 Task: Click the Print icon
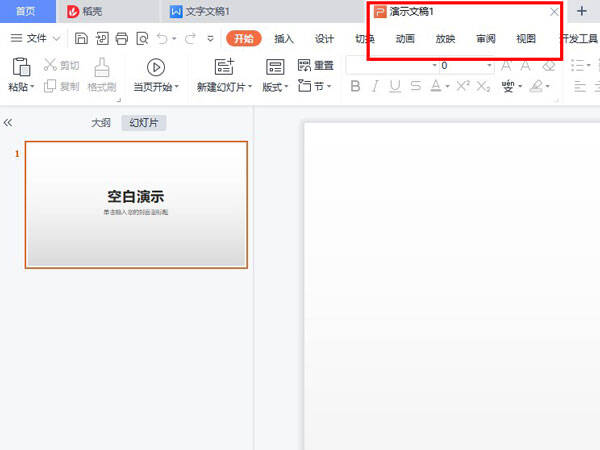tap(122, 39)
